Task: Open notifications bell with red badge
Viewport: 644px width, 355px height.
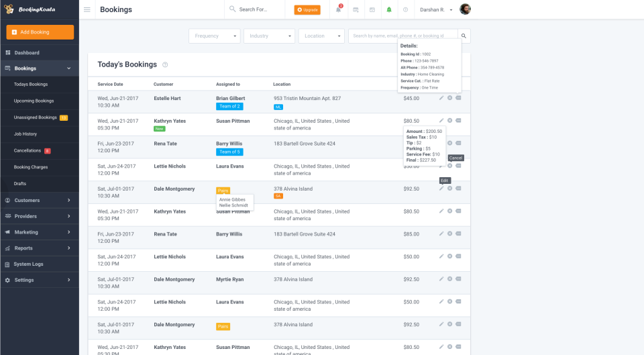Action: pyautogui.click(x=339, y=9)
